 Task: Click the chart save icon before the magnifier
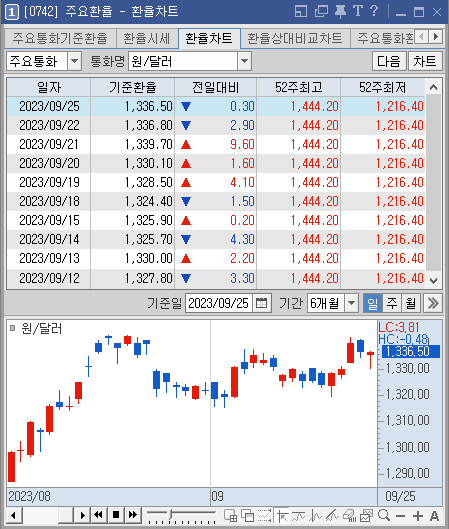366,516
